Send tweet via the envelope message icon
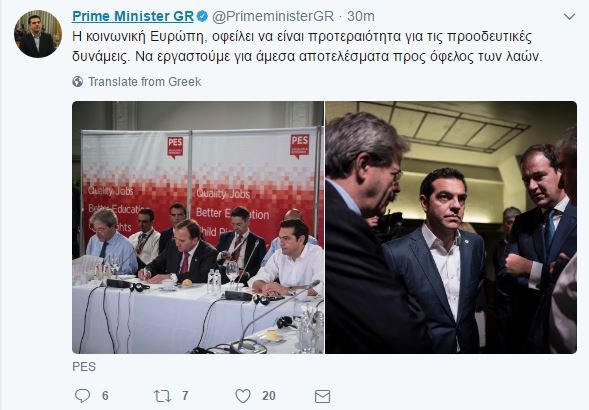Viewport: 589px width, 410px height. (322, 396)
